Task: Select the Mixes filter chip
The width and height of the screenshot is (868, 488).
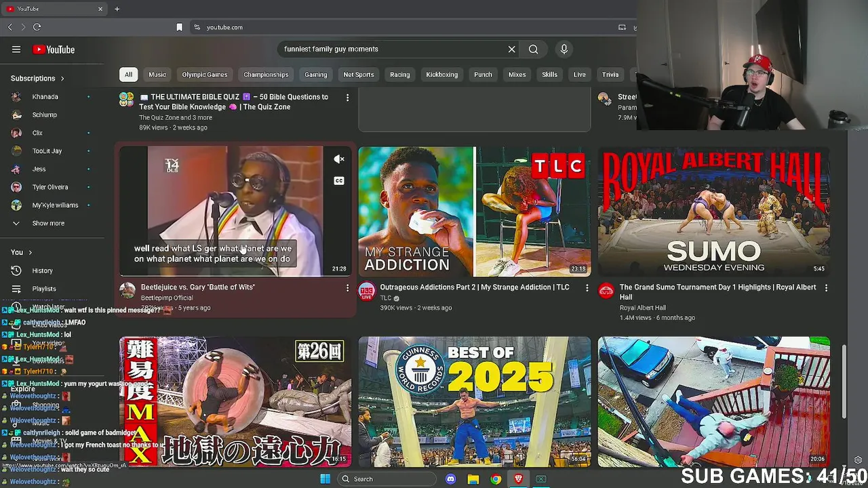Action: tap(517, 75)
